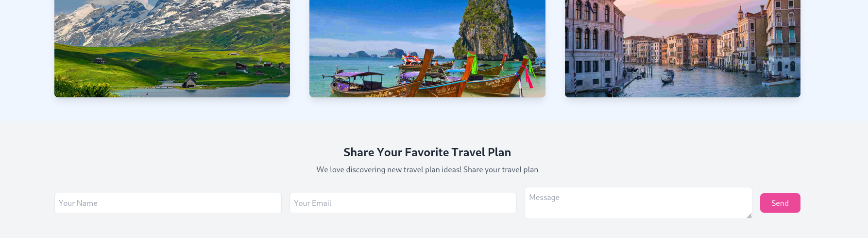This screenshot has width=868, height=238.
Task: Open the Venice canal photo
Action: [682, 49]
